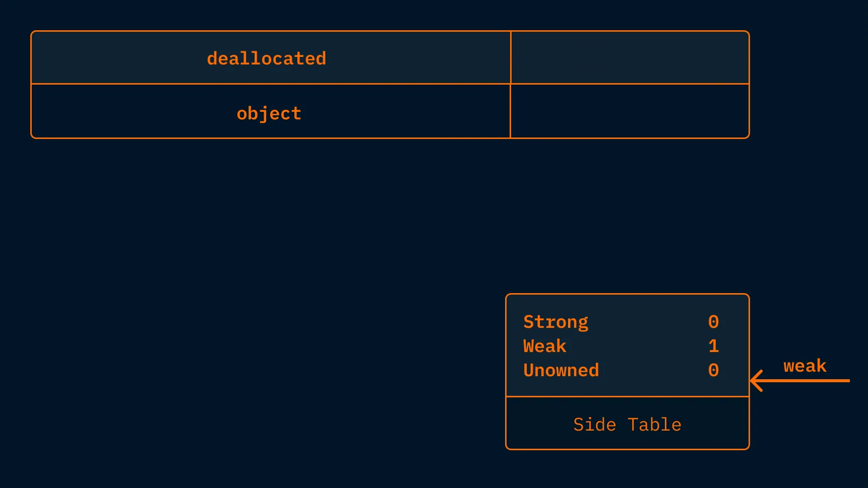Screen dimensions: 868x488
Task: Click the Strong count value 0
Action: point(713,321)
